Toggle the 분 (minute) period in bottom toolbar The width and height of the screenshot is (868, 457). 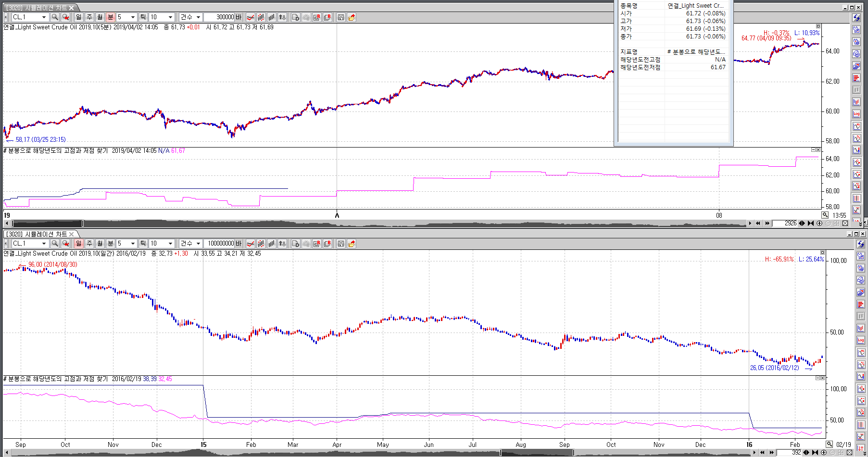[110, 244]
